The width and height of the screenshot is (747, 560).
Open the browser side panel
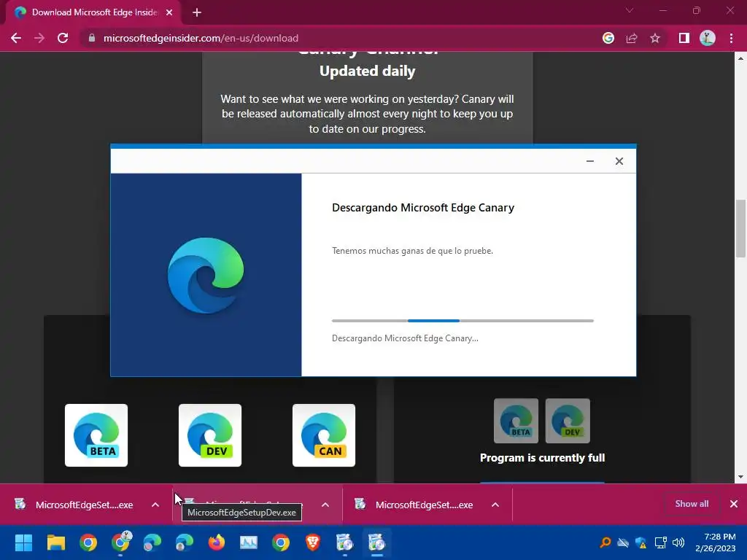684,38
